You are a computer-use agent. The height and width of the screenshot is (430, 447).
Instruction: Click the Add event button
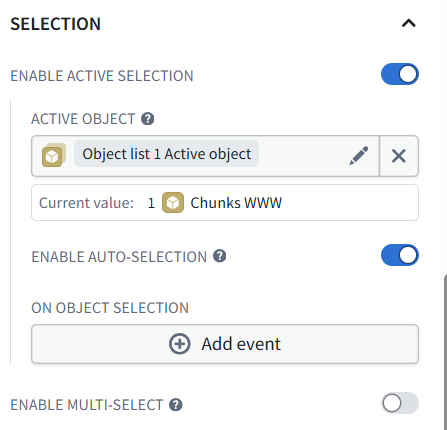(225, 344)
